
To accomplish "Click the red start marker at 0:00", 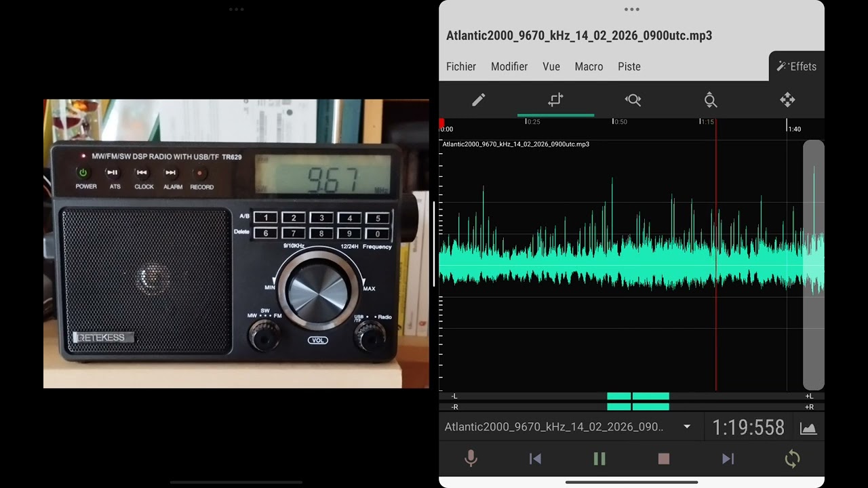I will click(442, 123).
